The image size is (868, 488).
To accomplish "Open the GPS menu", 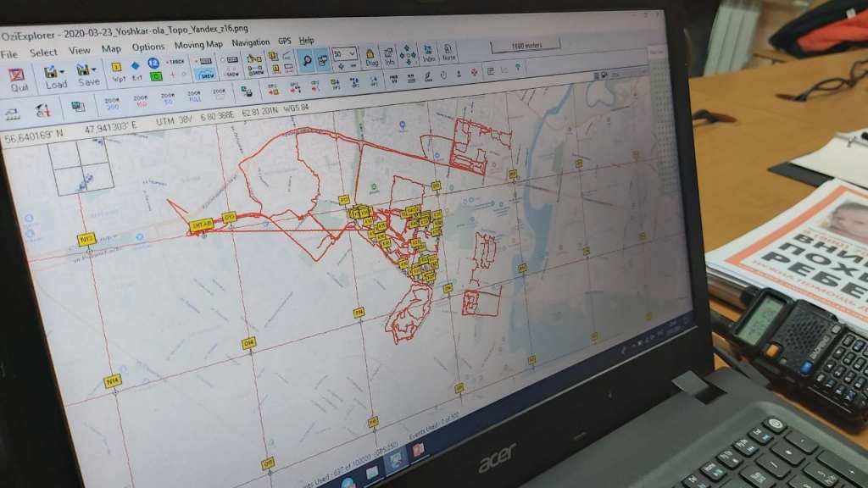I will coord(285,41).
